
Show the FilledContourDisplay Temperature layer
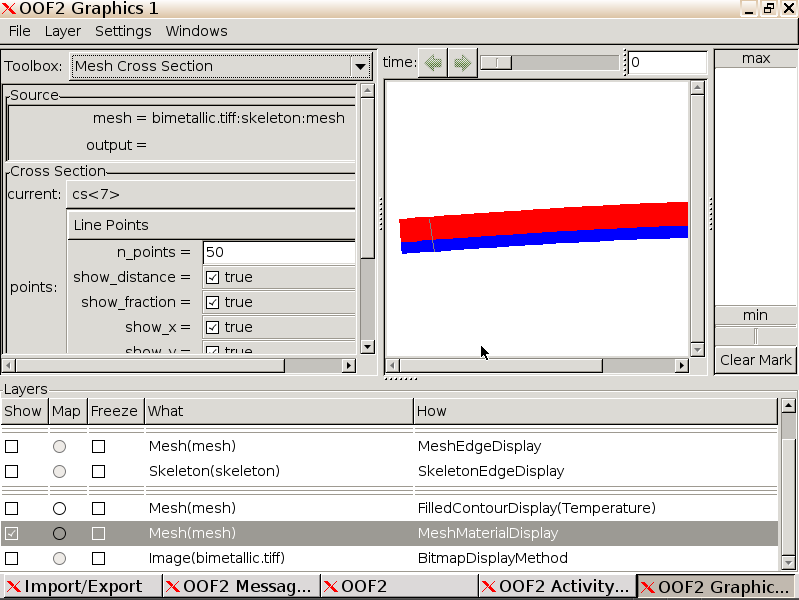click(x=12, y=509)
